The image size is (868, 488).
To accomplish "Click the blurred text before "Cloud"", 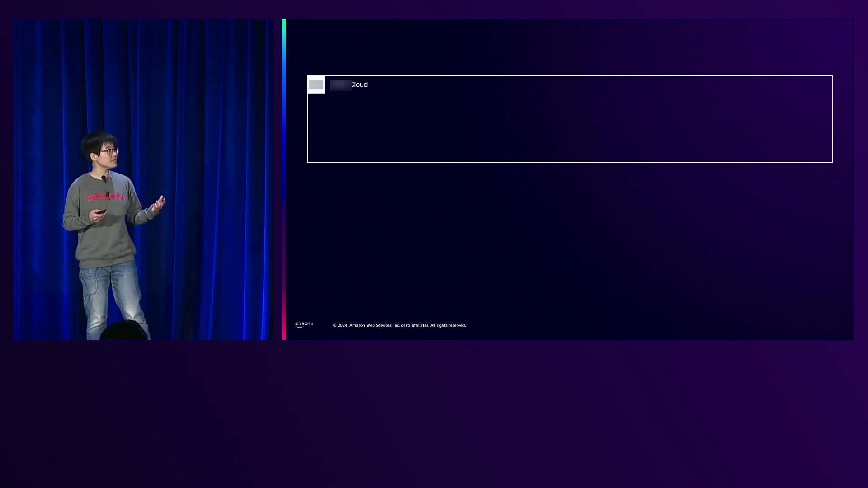I will 340,85.
